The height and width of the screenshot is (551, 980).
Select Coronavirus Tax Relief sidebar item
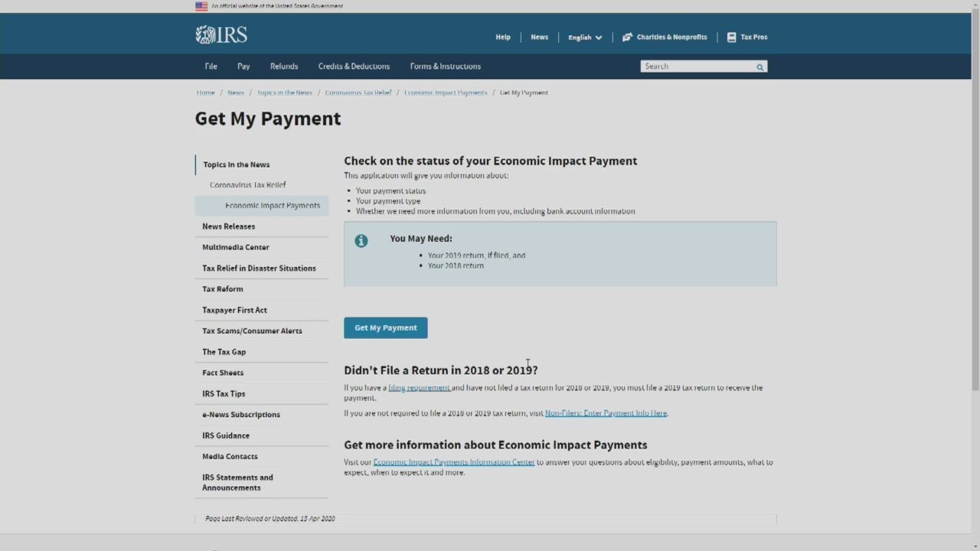coord(248,185)
